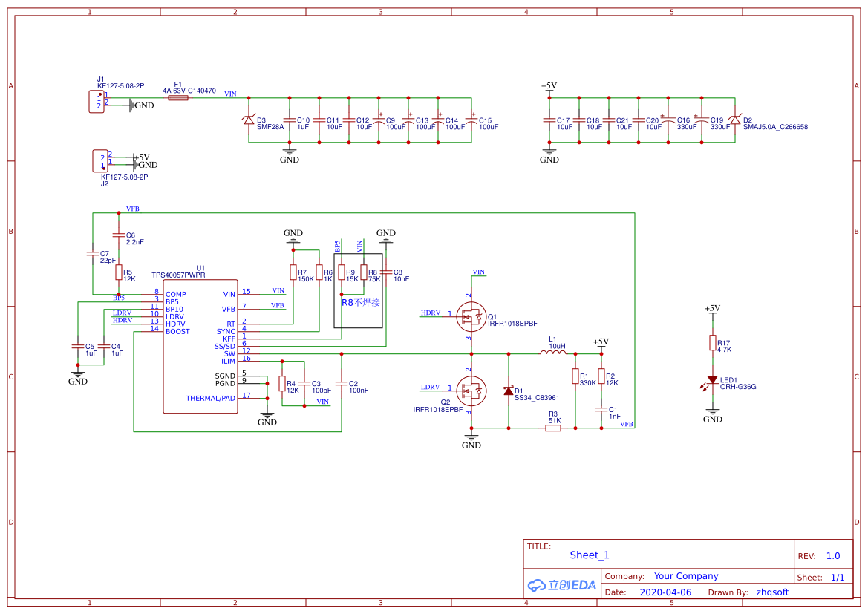Click the Sheet_1 title text
The width and height of the screenshot is (868, 614).
(590, 555)
